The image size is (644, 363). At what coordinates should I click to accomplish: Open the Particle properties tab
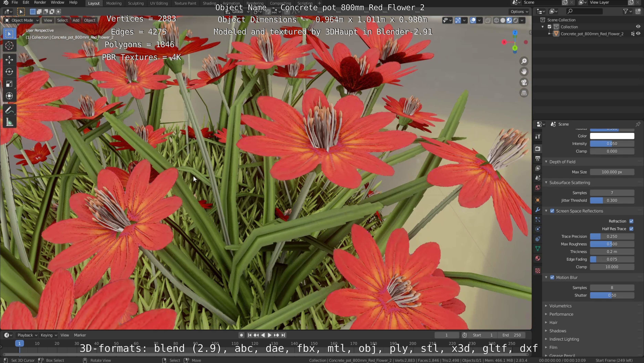538,220
